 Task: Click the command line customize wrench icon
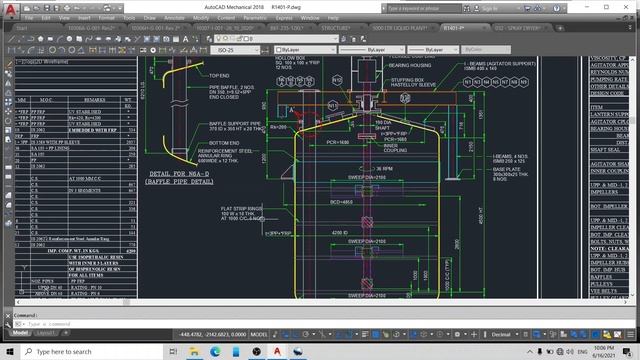point(8,324)
